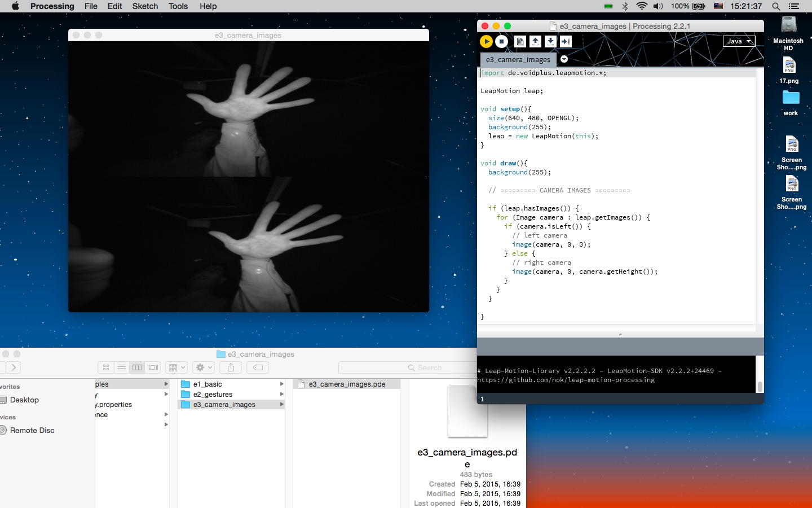Open the Finder gear action menu
The width and height of the screenshot is (812, 508).
point(203,367)
